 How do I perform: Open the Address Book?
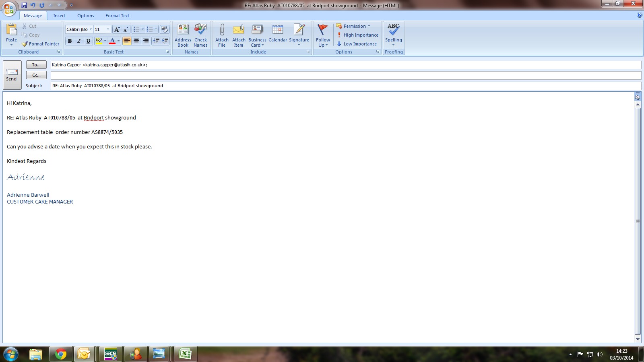[183, 35]
